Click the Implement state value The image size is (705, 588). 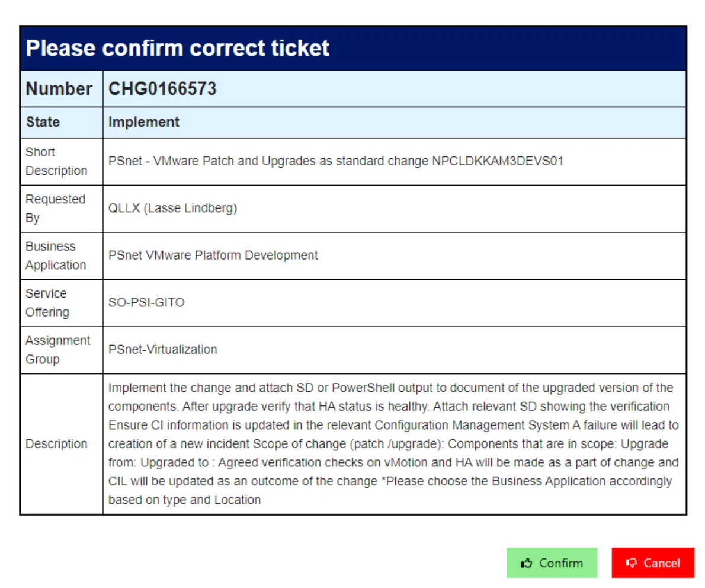pos(144,122)
